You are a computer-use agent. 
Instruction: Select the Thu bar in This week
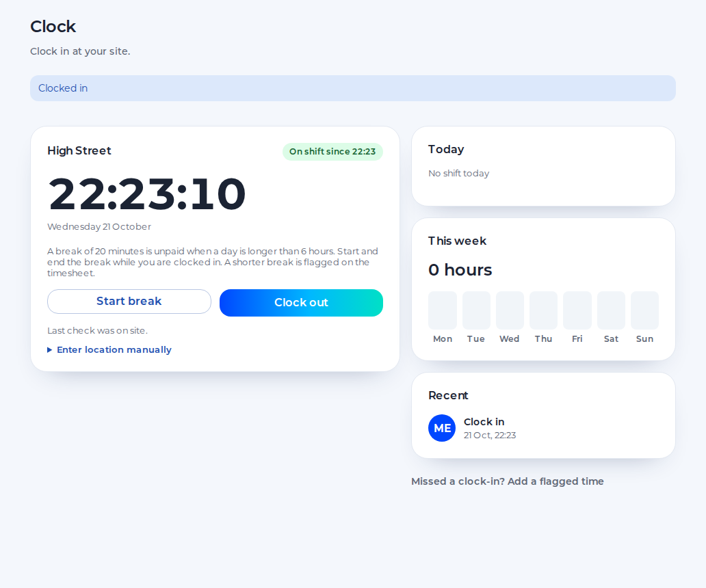click(x=543, y=310)
